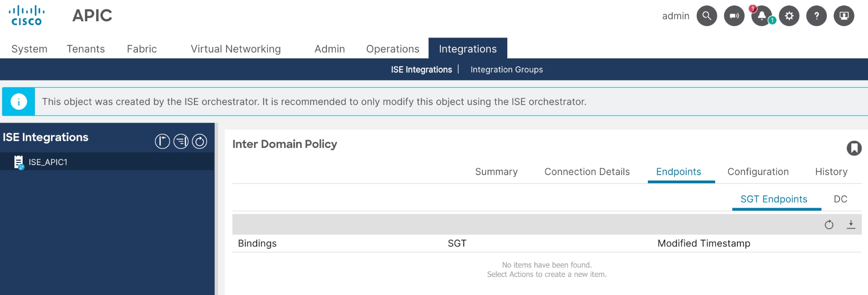Click the Inter Domain Policy heading
868x295 pixels.
[x=285, y=144]
